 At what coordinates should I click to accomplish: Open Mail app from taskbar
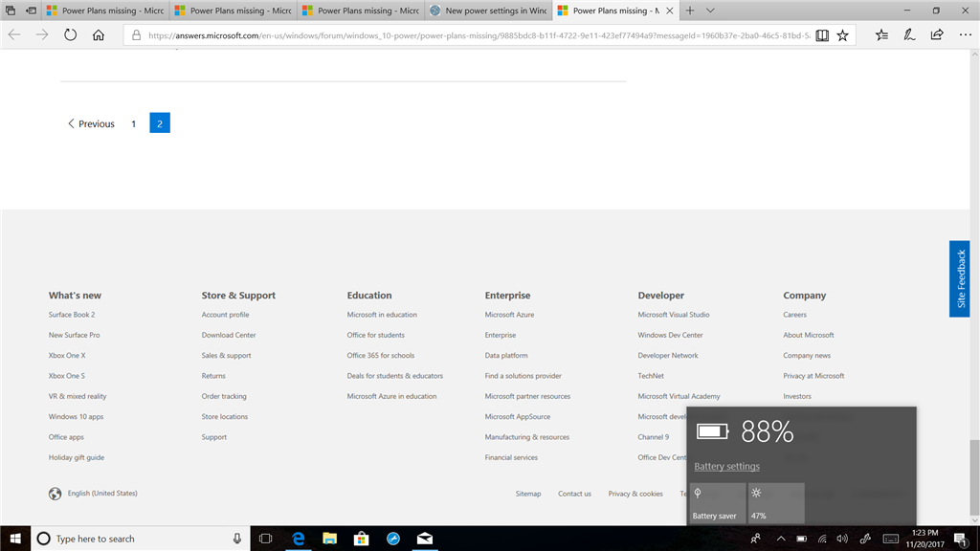tap(424, 539)
